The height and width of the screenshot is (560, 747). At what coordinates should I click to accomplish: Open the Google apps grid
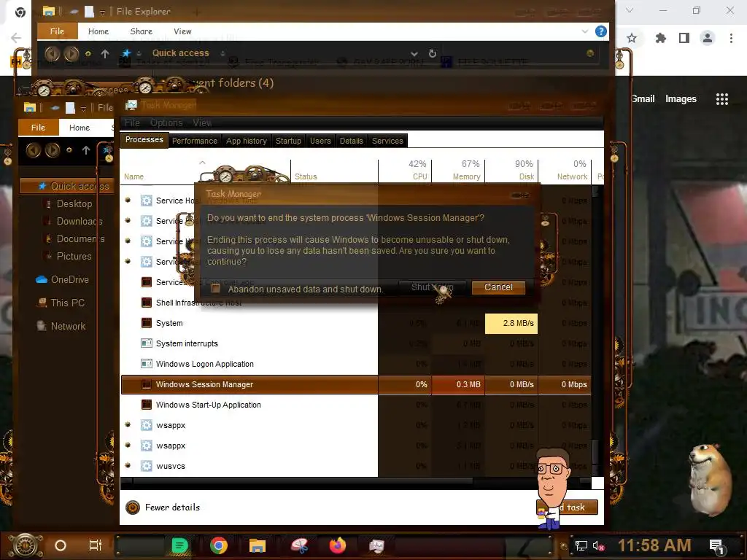pos(721,99)
